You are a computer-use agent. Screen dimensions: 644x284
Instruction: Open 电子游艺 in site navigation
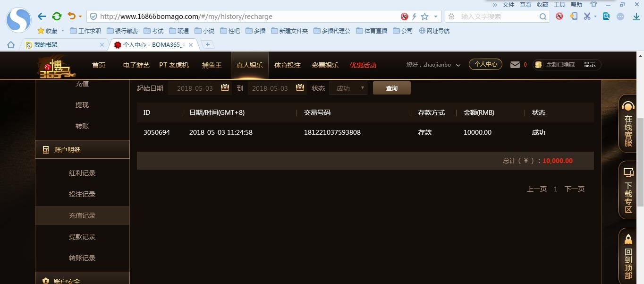click(x=136, y=65)
